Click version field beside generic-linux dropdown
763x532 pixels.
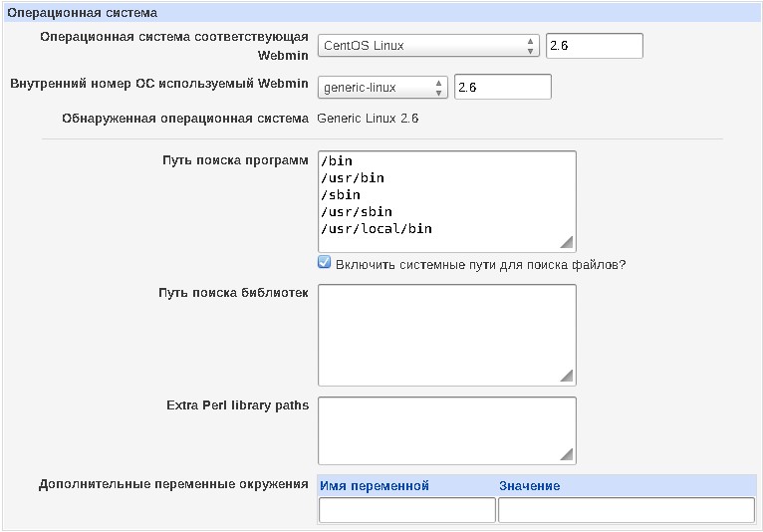pos(502,88)
